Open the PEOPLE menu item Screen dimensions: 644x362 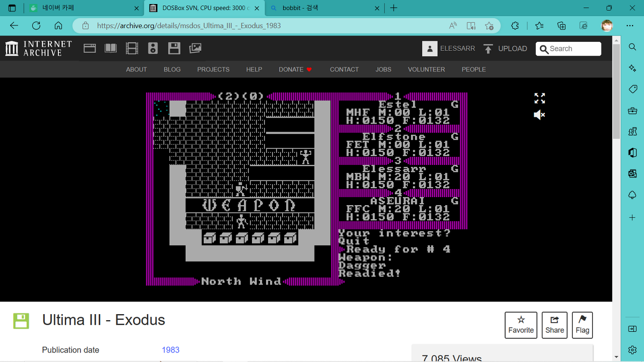coord(473,69)
